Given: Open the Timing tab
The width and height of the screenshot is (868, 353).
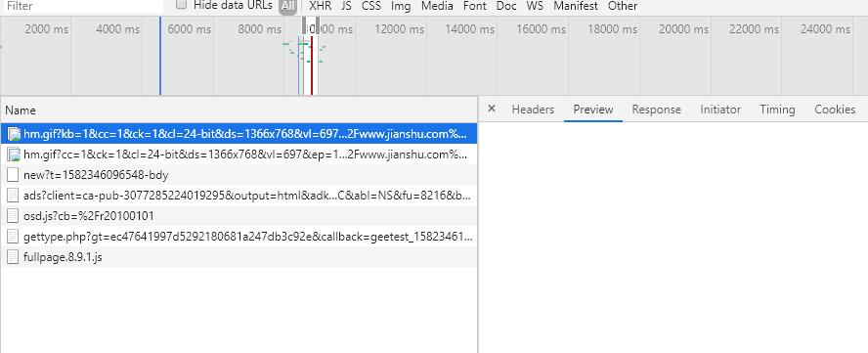Looking at the screenshot, I should 777,110.
